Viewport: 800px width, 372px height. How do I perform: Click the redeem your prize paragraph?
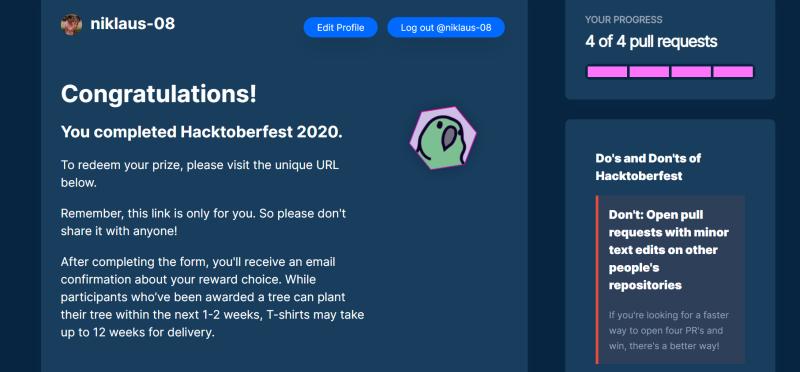199,174
